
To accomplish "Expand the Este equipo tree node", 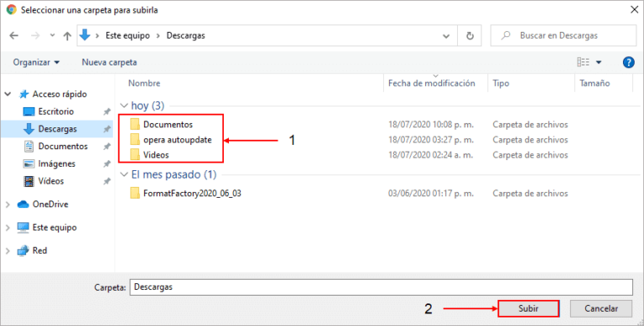I will [8, 227].
